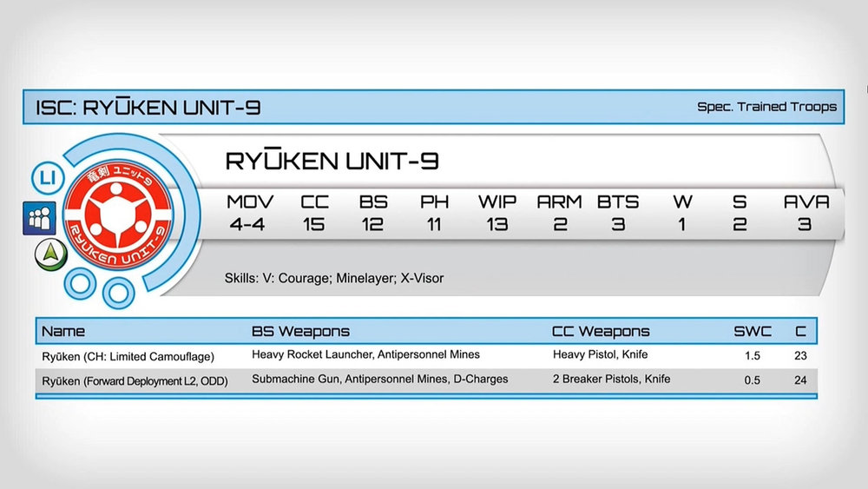This screenshot has height=489, width=868.
Task: Click the WIP stat label
Action: (497, 202)
